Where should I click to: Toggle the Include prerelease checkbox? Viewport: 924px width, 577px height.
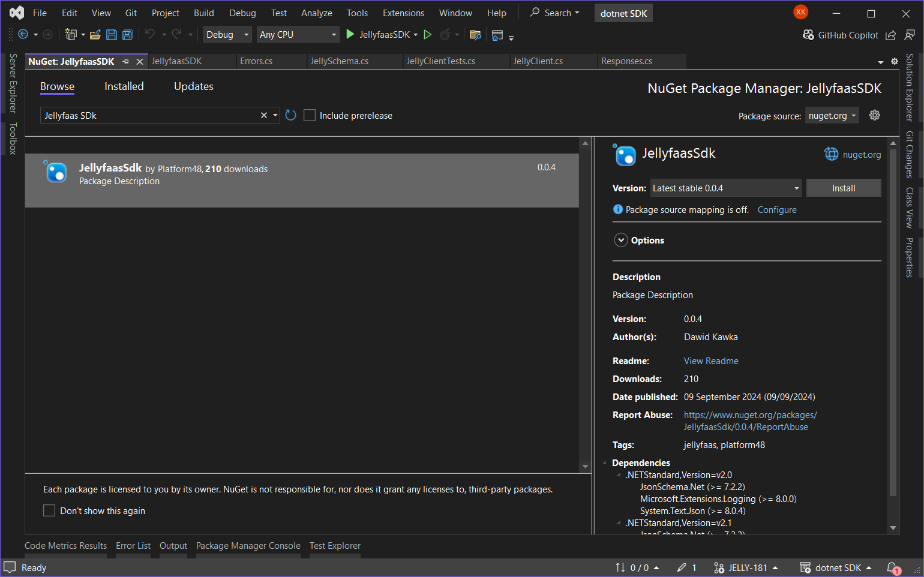tap(310, 115)
